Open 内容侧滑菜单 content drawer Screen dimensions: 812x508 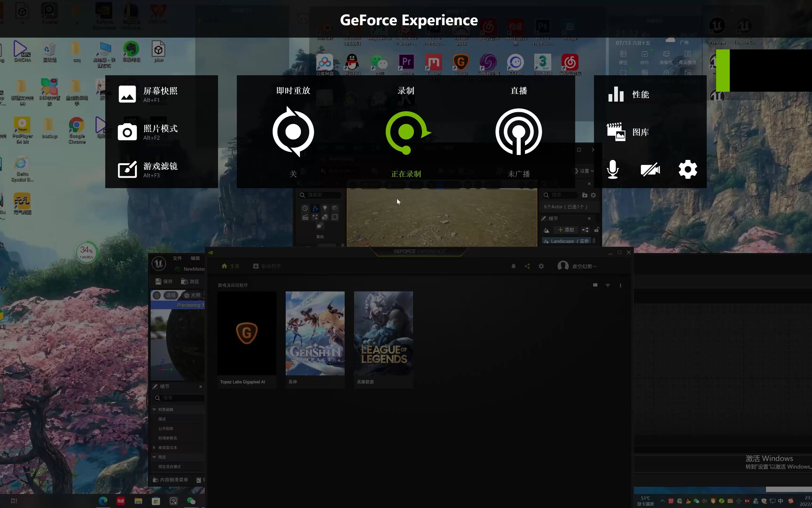[170, 480]
